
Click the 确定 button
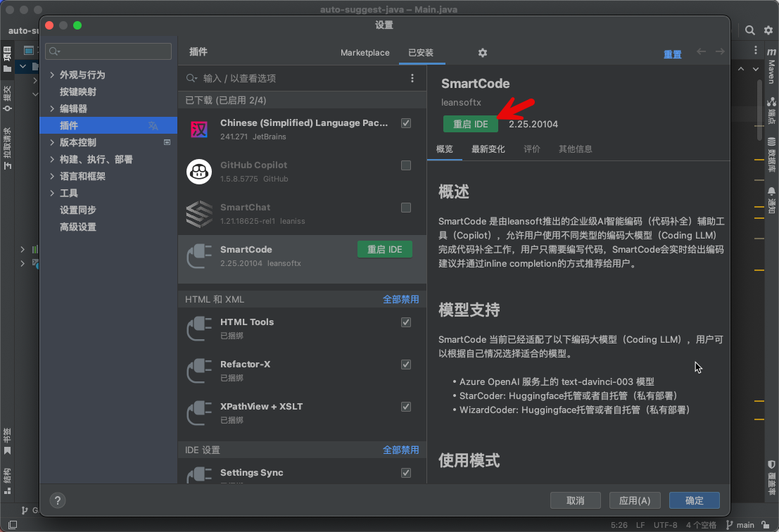tap(694, 500)
